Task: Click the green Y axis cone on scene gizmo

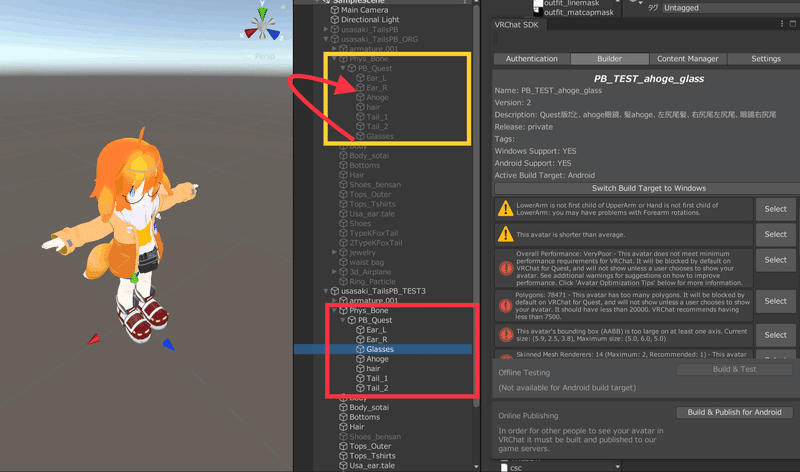Action: 262,12
